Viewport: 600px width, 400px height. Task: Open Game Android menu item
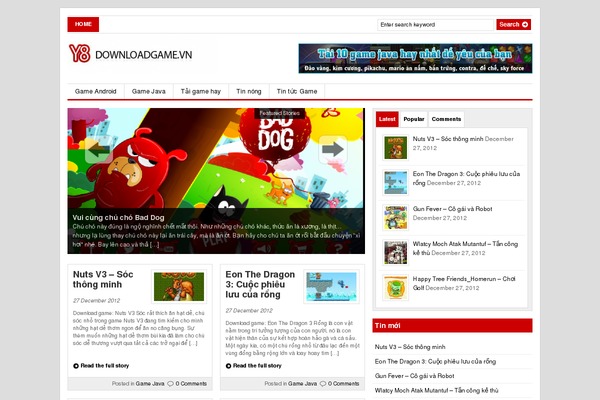(96, 91)
